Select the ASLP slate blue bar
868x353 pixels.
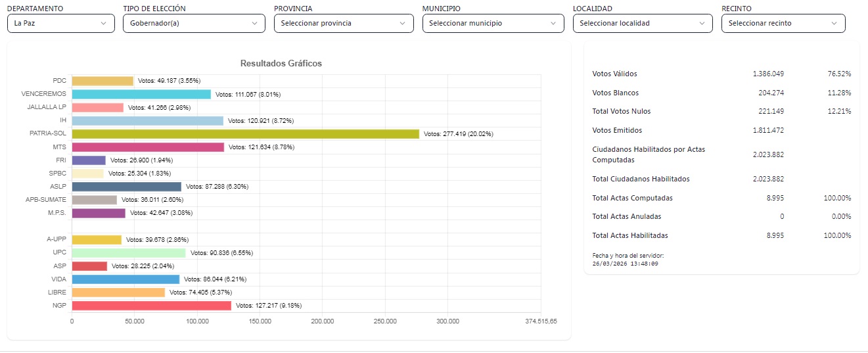126,187
